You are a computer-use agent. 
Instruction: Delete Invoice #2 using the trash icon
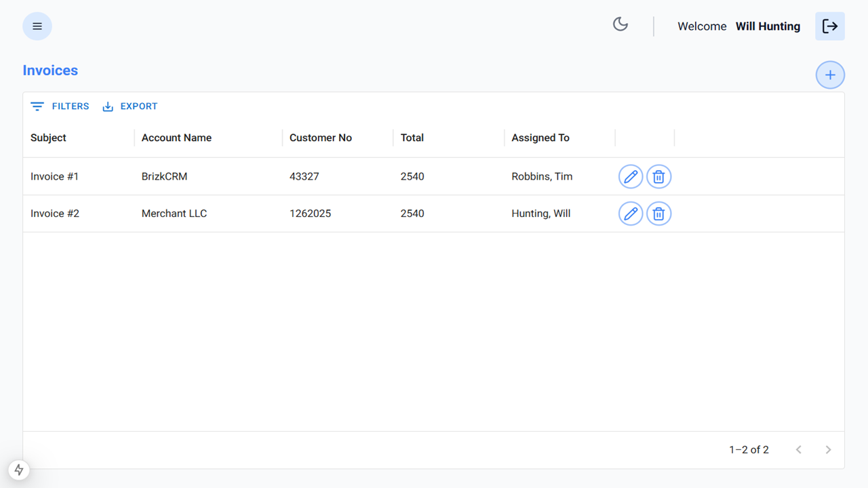click(x=658, y=213)
